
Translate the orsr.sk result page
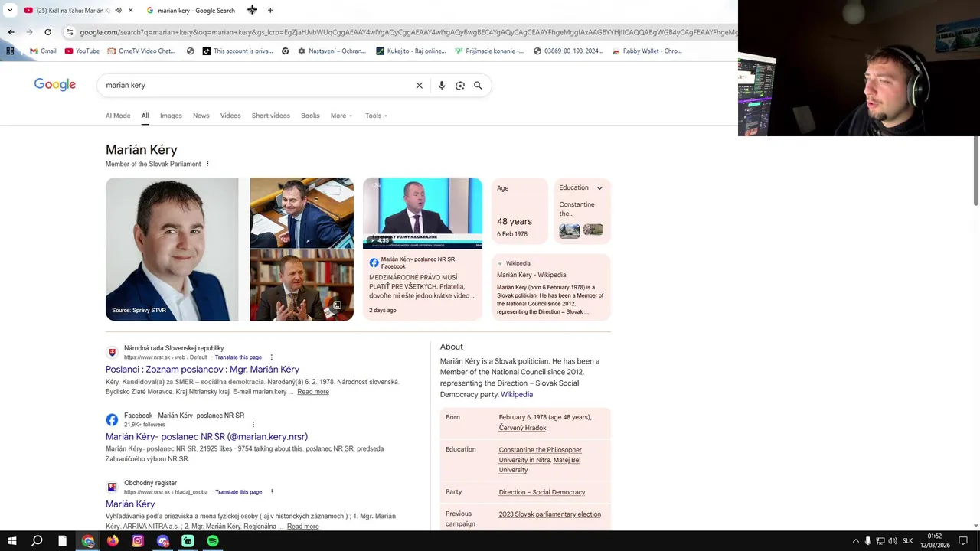pos(238,492)
